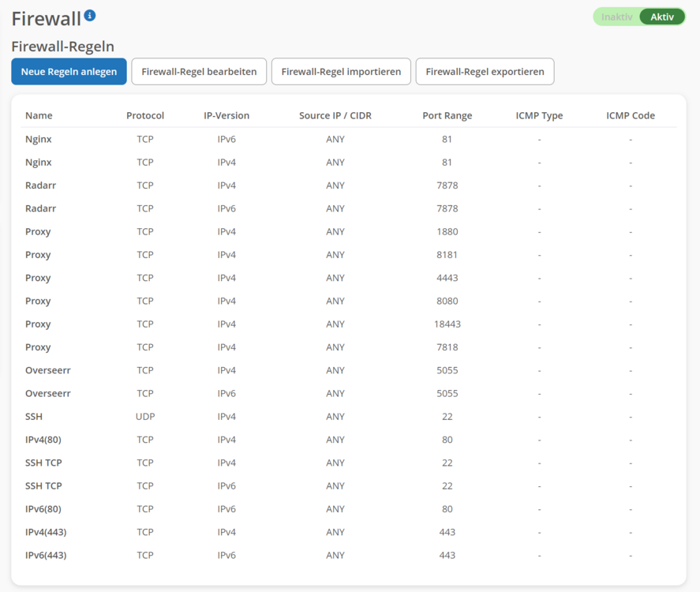Select the Radarr IPv4 rule name
Screen dimensions: 700x592
[x=40, y=185]
